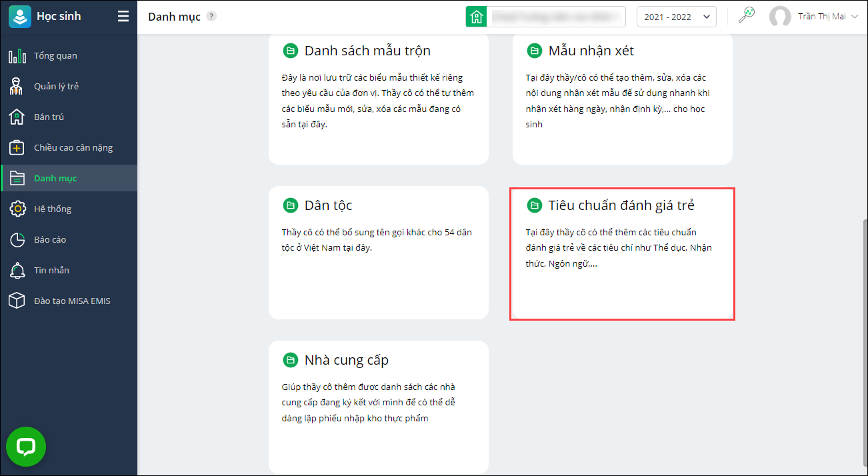
Task: Open the Mẫu nhận xét card title
Action: point(591,51)
